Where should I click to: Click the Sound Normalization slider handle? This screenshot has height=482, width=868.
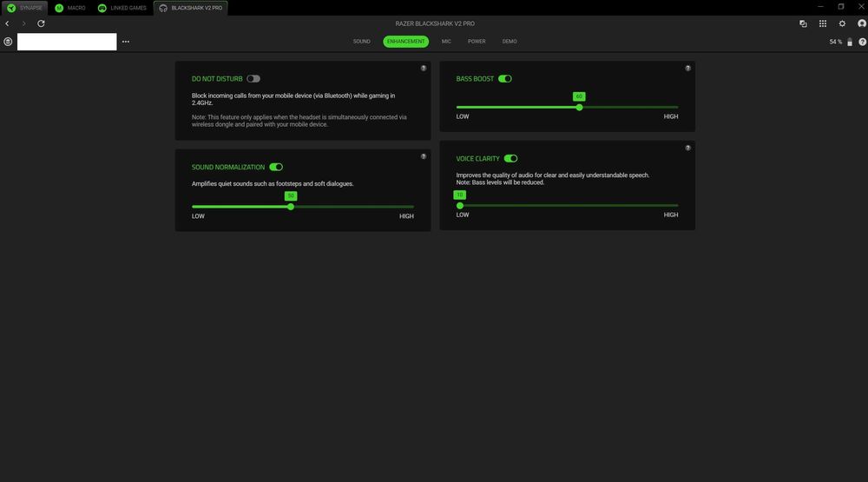(x=291, y=207)
